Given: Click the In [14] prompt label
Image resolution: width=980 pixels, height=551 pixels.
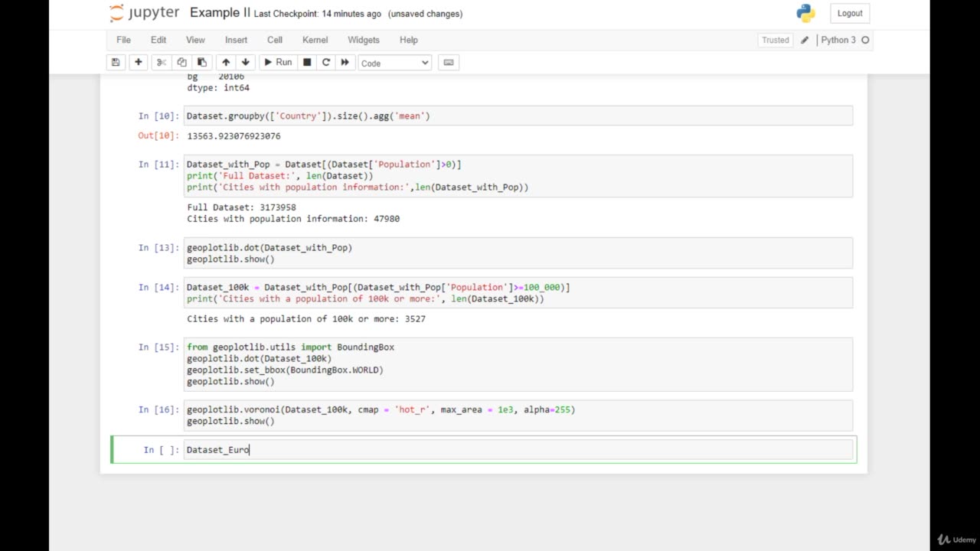Looking at the screenshot, I should [x=158, y=288].
